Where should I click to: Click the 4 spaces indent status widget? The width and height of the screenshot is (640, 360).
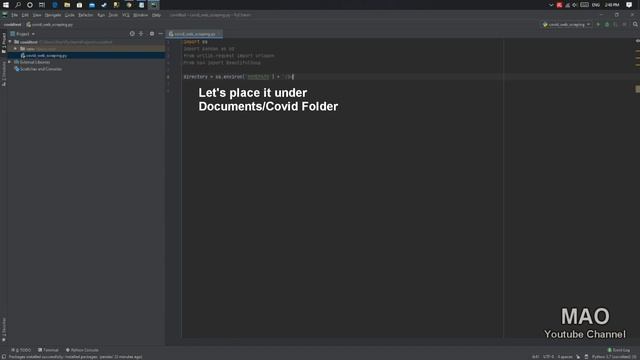[x=565, y=357]
